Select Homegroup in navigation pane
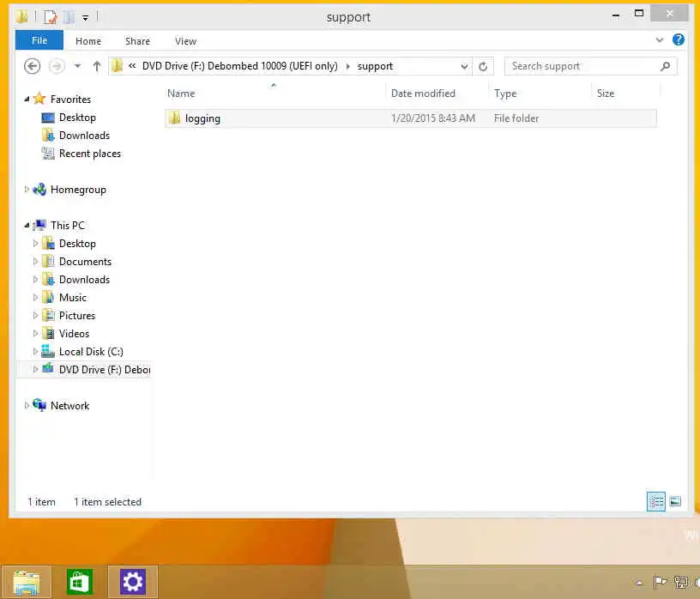The width and height of the screenshot is (700, 599). 78,190
